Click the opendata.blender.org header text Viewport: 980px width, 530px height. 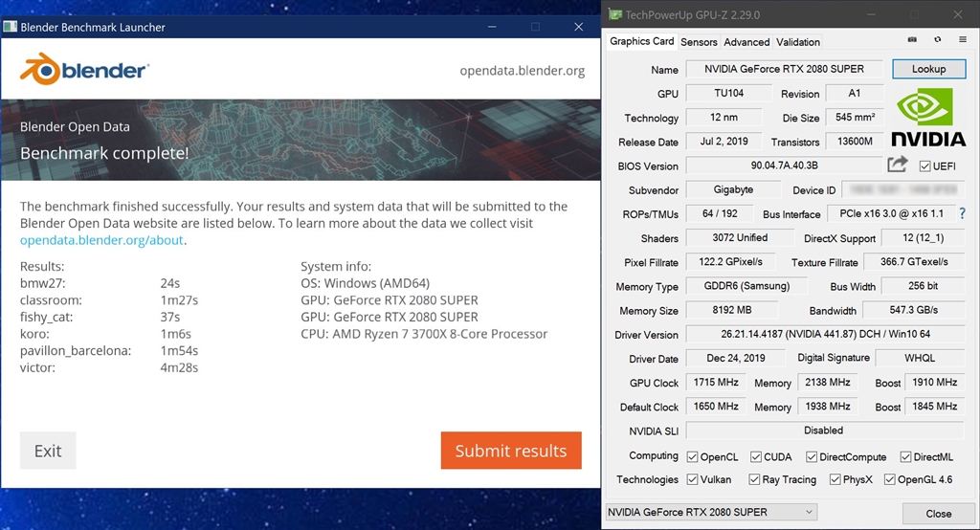[x=522, y=71]
